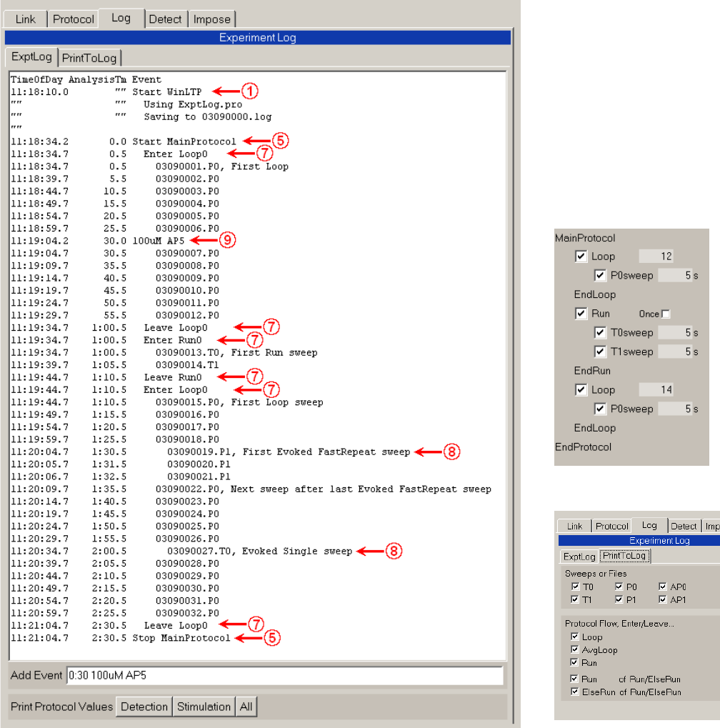Viewport: 720px width, 728px height.
Task: Uncheck the Loop checkbox with count 12
Action: tap(581, 256)
